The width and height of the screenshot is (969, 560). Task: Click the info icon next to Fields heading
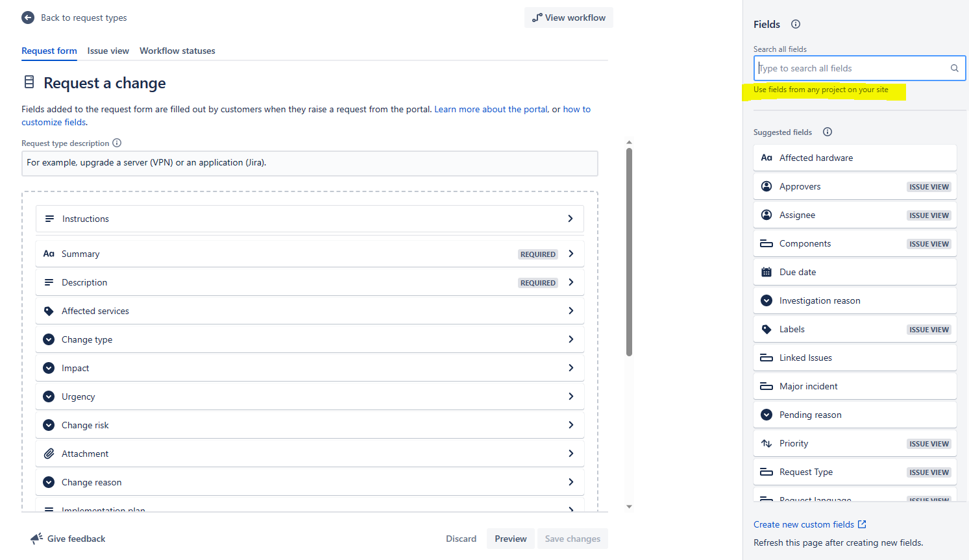click(x=796, y=24)
